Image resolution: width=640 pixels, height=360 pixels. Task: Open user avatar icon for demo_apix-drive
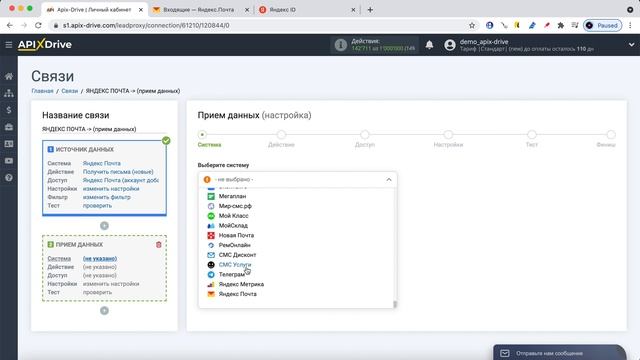pos(450,45)
